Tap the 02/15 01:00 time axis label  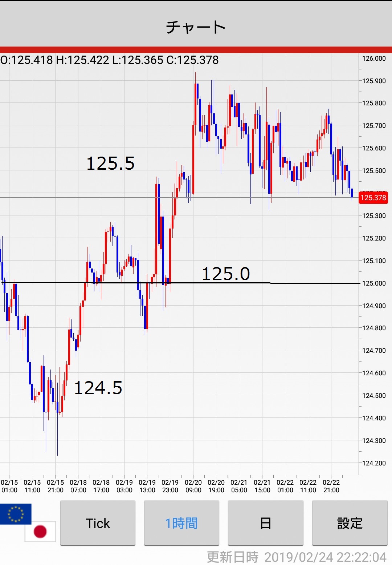(x=9, y=486)
